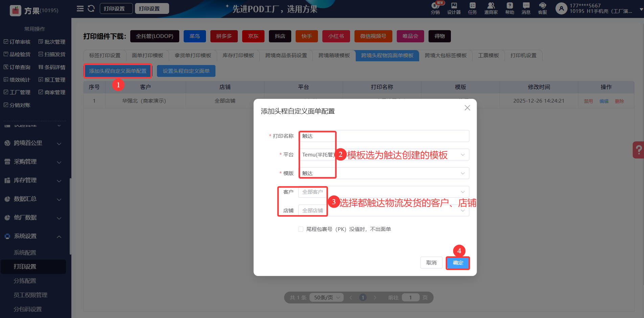Screen dimensions: 644x318
Task: Open the 商家管理 shortcut
Action: pyautogui.click(x=52, y=92)
